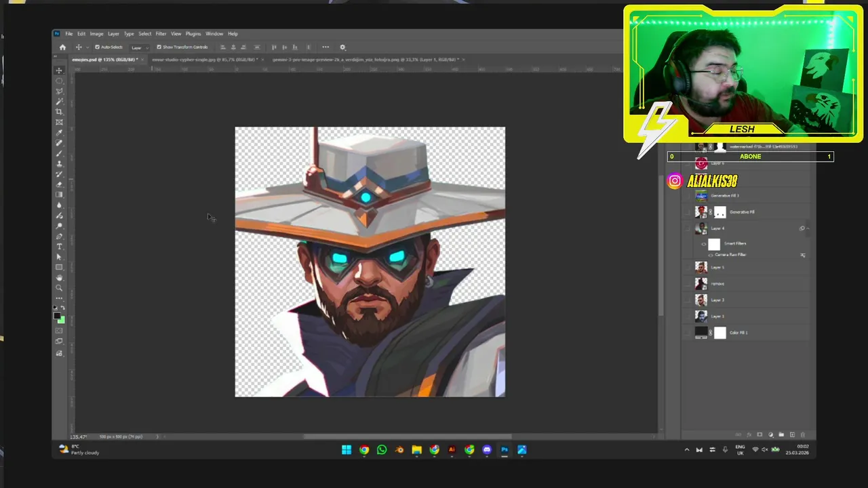Select the Lasso tool
Image resolution: width=868 pixels, height=488 pixels.
point(59,91)
